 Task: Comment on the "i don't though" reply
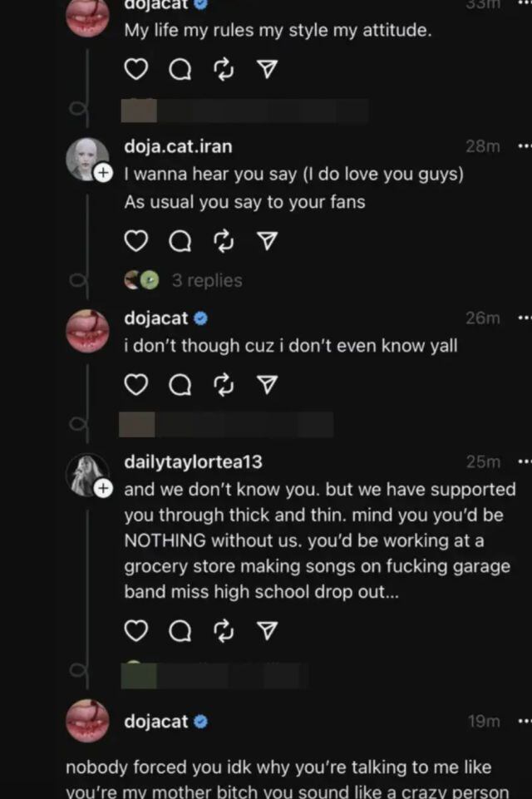click(x=179, y=385)
